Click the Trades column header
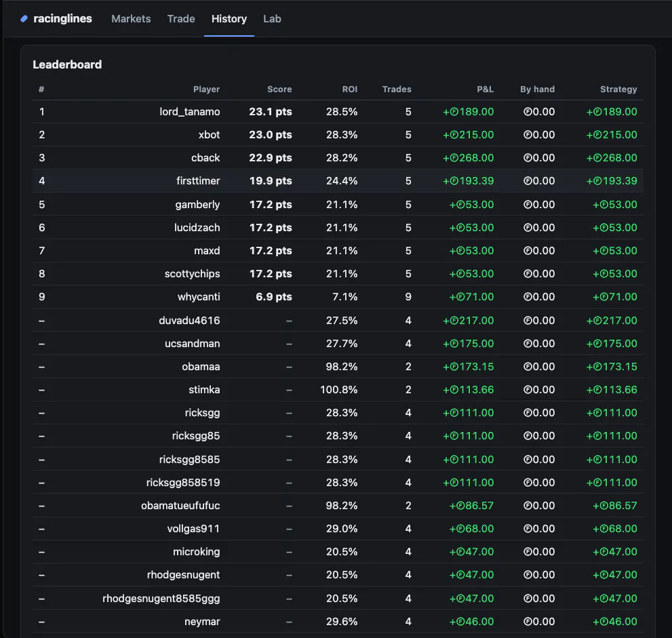Viewport: 672px width, 638px height. (x=397, y=89)
